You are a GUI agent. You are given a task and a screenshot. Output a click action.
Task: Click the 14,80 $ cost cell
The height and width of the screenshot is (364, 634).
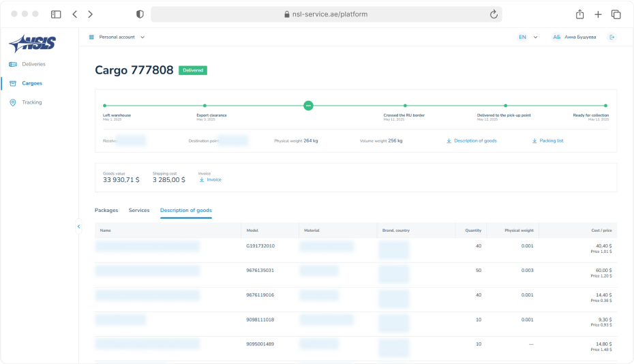604,344
